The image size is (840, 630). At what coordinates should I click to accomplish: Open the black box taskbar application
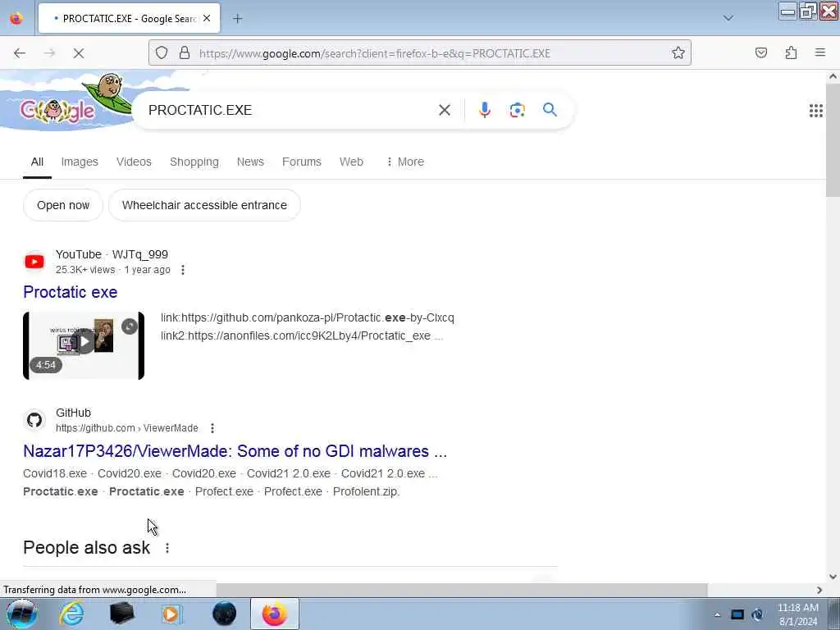[x=121, y=614]
